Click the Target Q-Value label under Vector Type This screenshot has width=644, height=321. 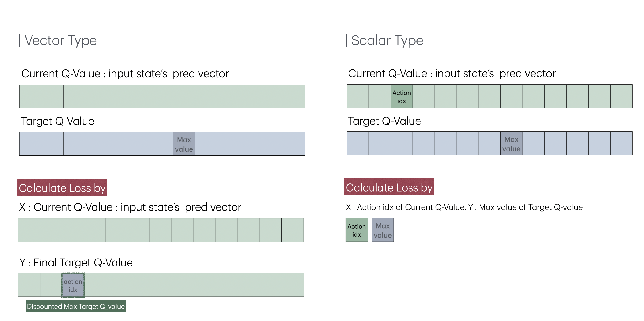tap(57, 121)
